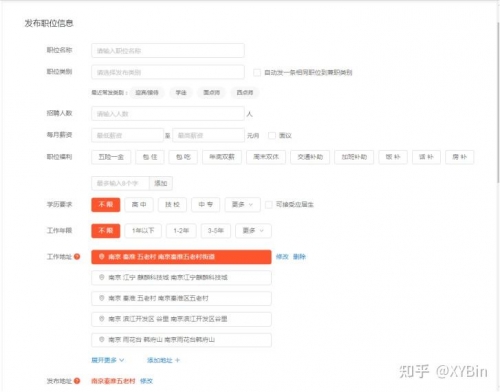The width and height of the screenshot is (500, 392).
Task: Toggle the 房补 benefit tag
Action: point(460,157)
